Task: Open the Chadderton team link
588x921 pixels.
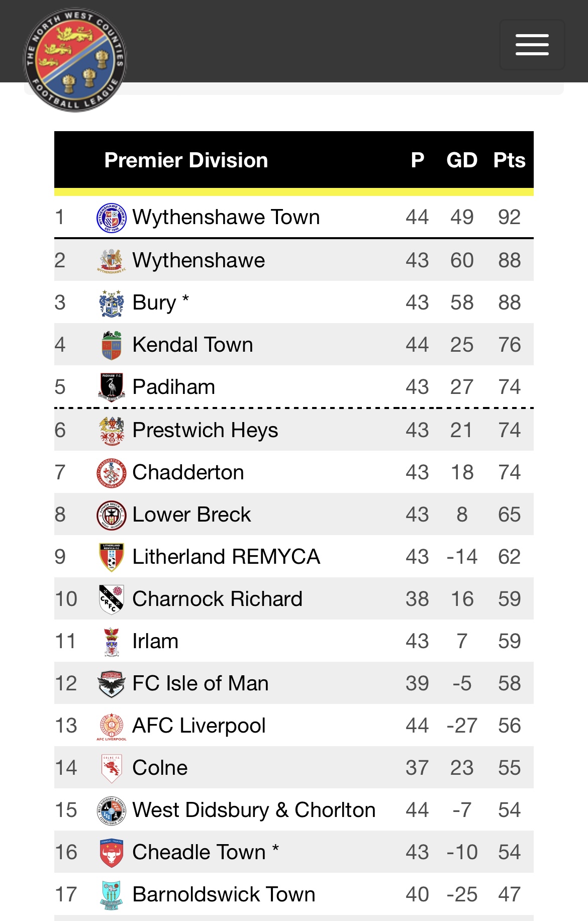Action: tap(188, 472)
